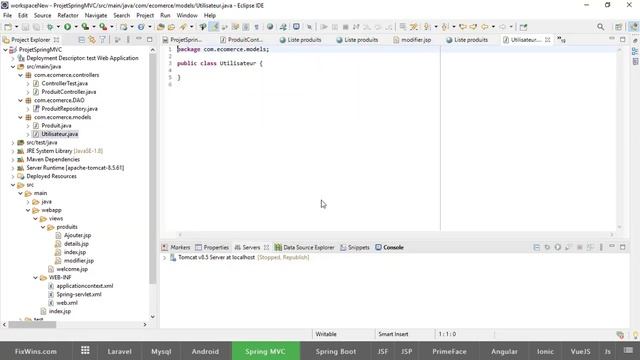The image size is (640, 360).
Task: Switch to the Console tab
Action: (x=389, y=247)
